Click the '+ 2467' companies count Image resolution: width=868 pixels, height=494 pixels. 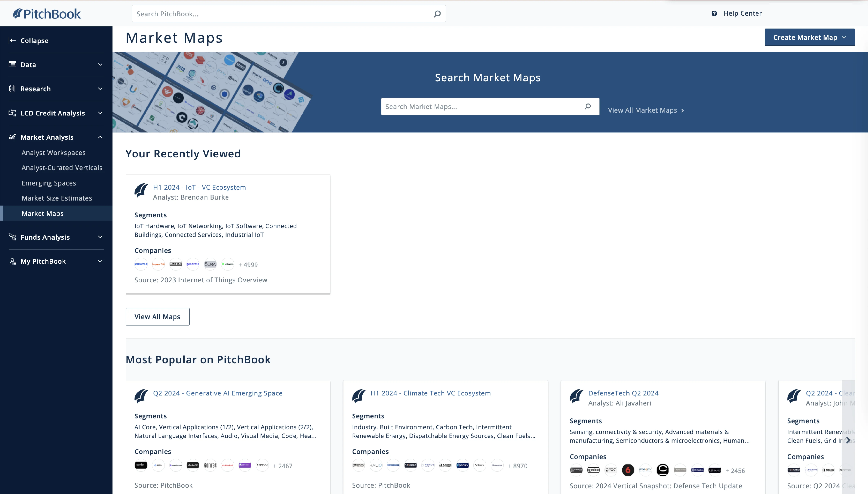283,466
